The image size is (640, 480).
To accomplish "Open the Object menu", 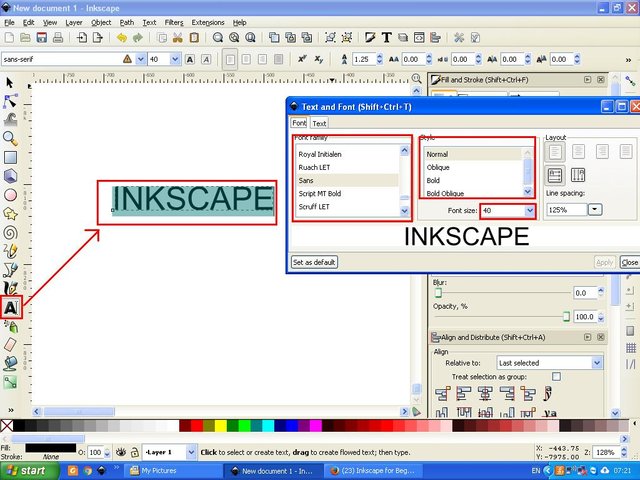I will (x=101, y=22).
